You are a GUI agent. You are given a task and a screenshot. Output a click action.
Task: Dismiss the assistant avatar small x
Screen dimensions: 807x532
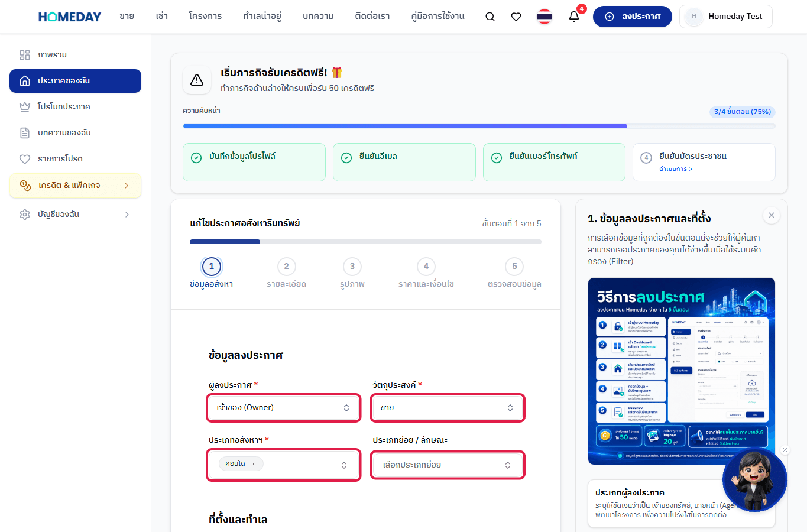(785, 450)
